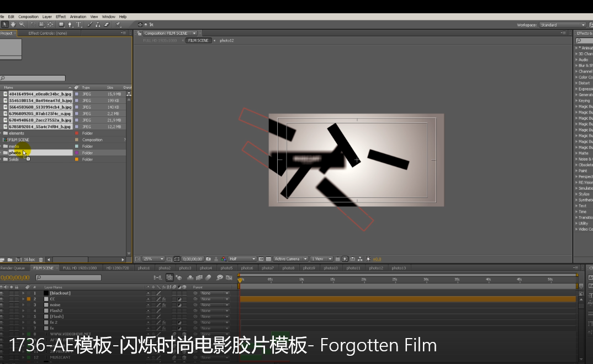
Task: Hide the noise layer eye icon
Action: 2,305
